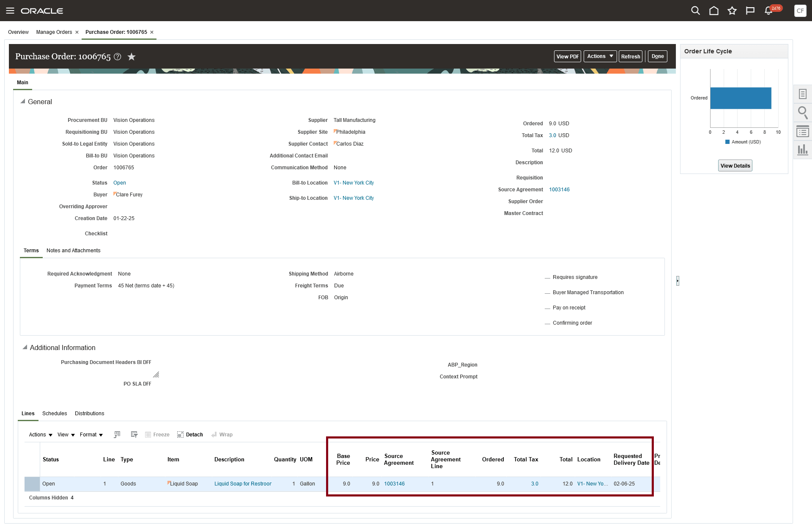Click the search magnifier in header
Viewport: 812px width, 524px height.
click(x=695, y=11)
